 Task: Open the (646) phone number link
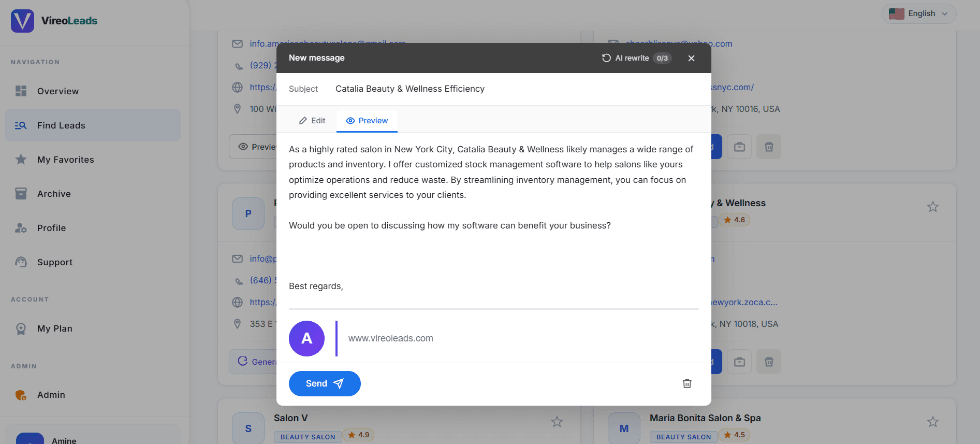click(263, 280)
